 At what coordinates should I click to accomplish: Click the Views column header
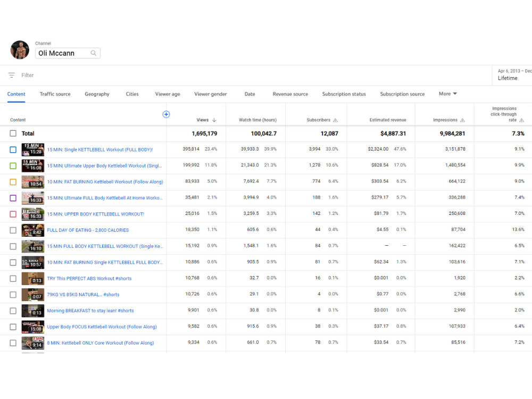pyautogui.click(x=203, y=120)
